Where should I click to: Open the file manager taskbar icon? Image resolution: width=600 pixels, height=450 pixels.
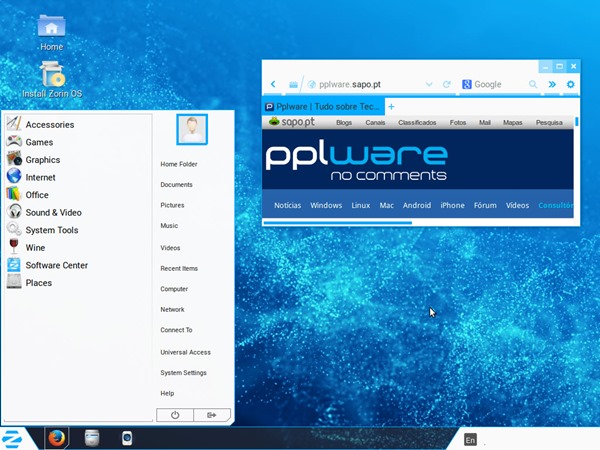tap(92, 438)
